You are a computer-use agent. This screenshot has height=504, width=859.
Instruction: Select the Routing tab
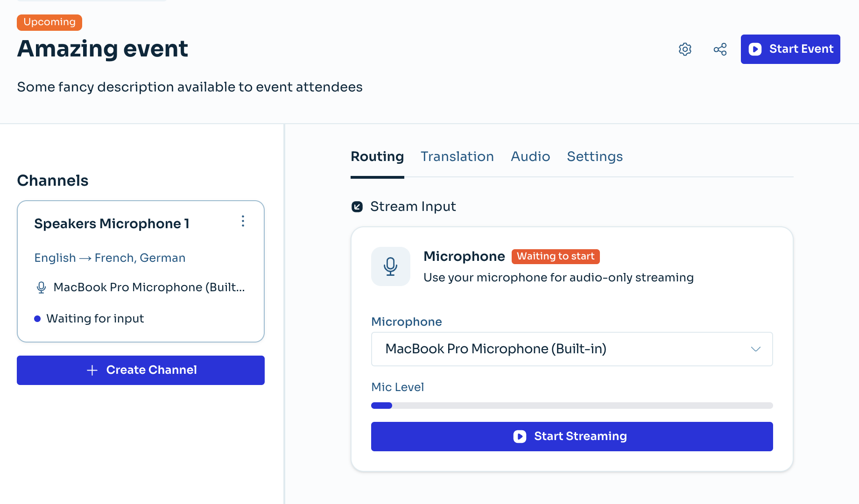377,157
